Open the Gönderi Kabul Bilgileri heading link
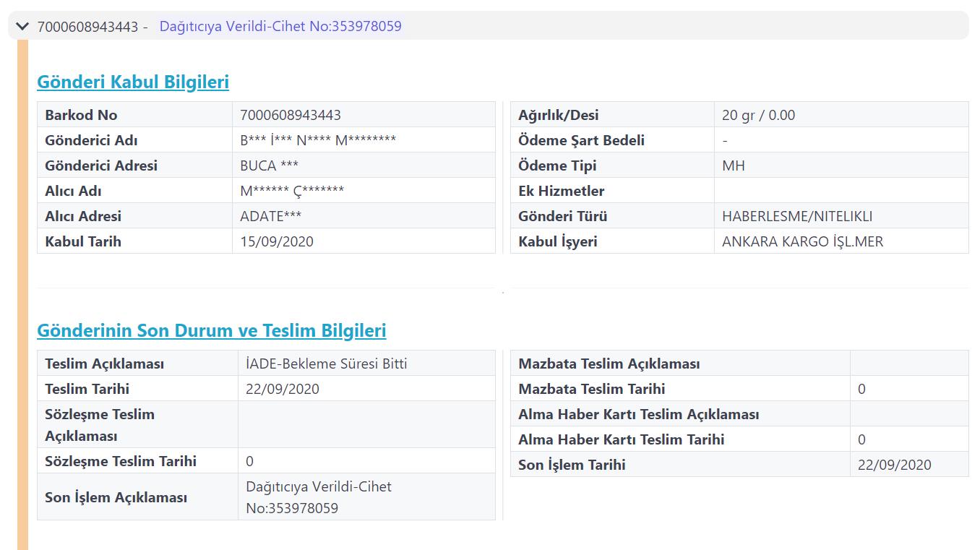980x550 pixels. pos(133,82)
